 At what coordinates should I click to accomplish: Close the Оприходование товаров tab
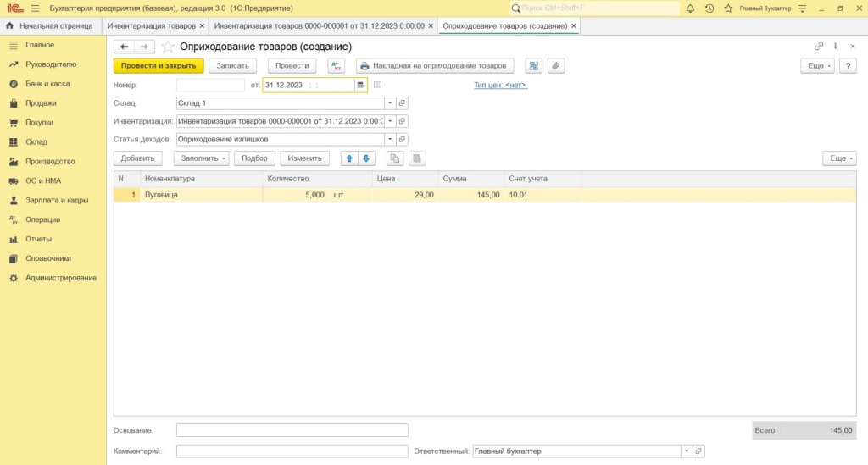click(x=574, y=26)
